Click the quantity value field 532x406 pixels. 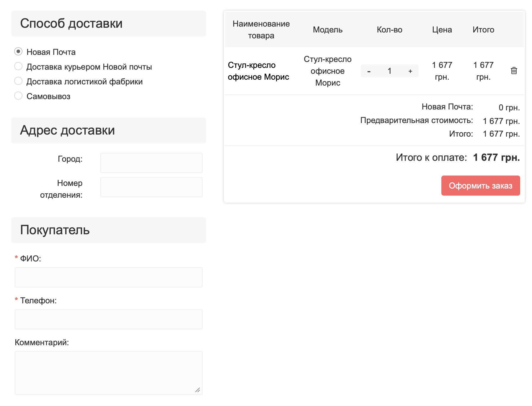(389, 71)
